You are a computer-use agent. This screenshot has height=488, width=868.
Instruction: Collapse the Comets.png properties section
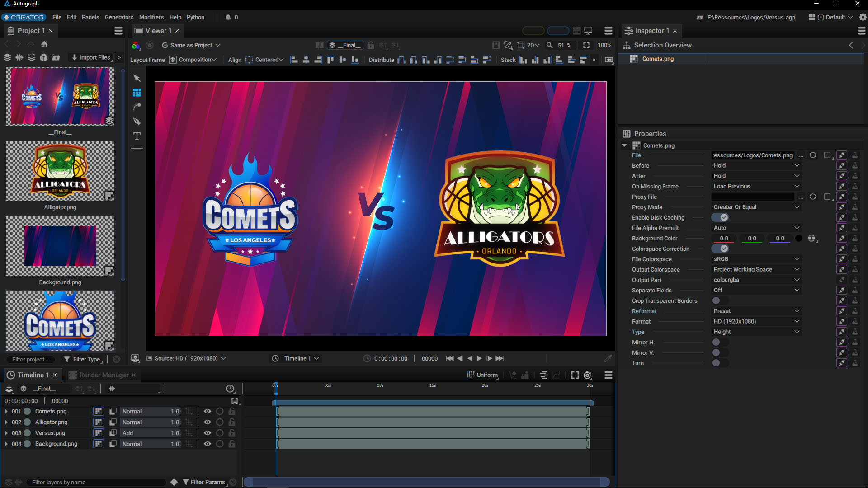(624, 145)
